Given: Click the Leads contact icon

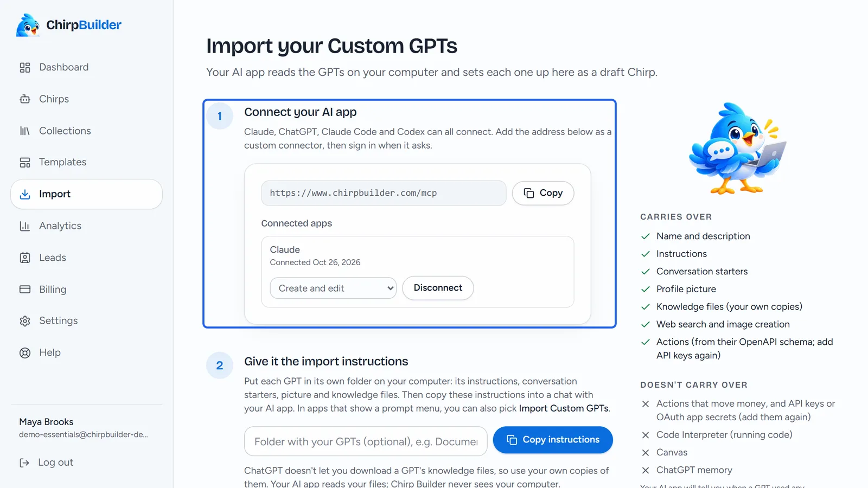Looking at the screenshot, I should tap(25, 258).
